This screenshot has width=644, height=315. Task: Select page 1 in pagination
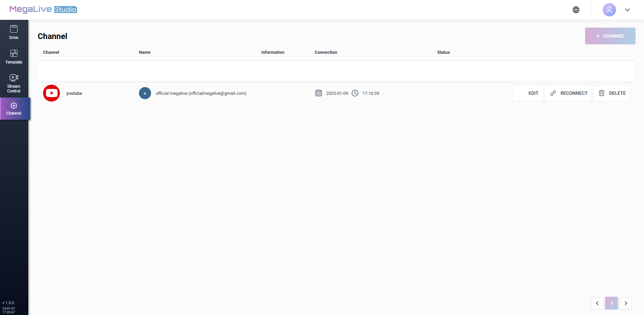(612, 303)
